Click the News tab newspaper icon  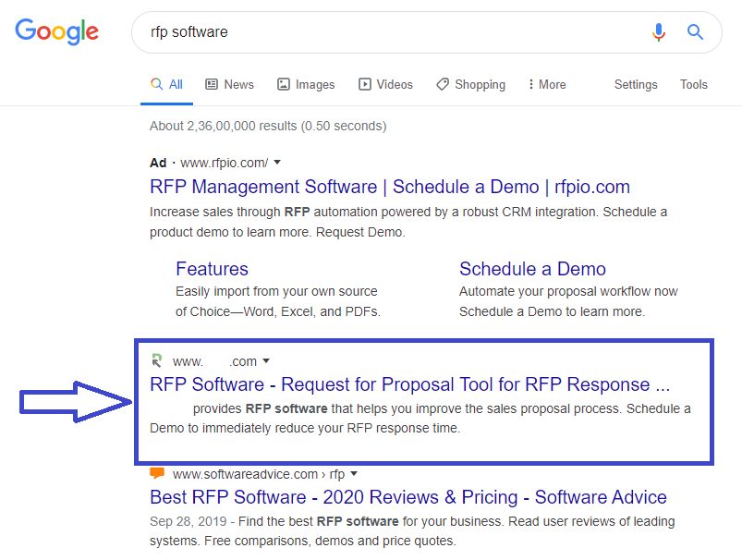[x=212, y=84]
